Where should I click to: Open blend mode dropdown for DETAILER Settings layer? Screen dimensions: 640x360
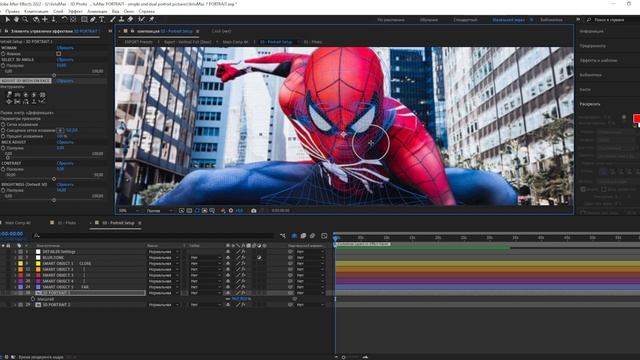163,252
